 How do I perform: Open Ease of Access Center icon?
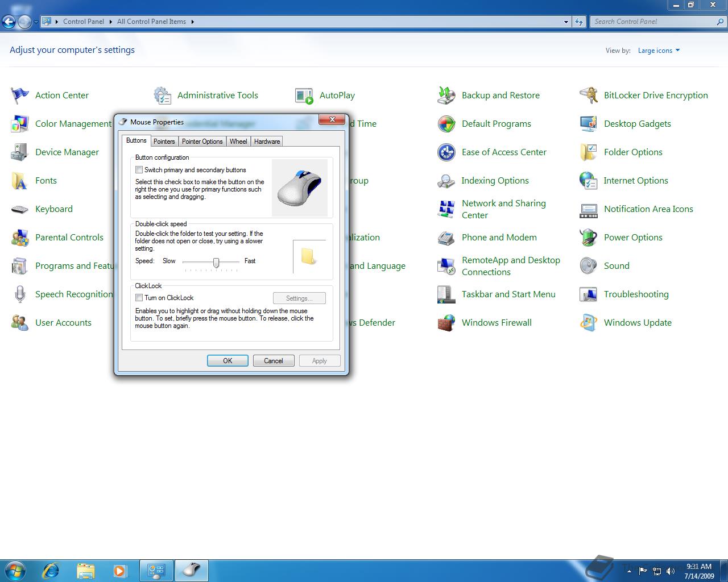[446, 152]
